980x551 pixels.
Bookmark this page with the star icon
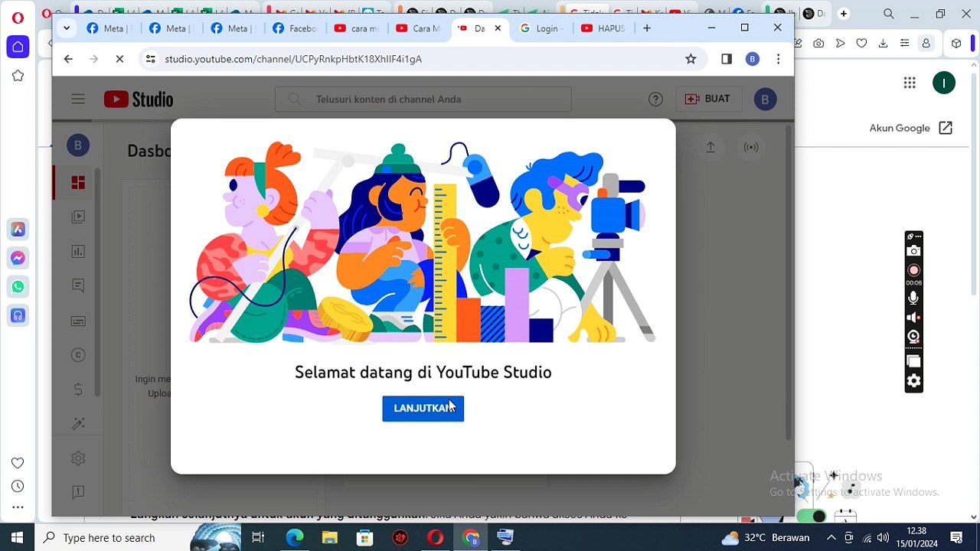tap(691, 59)
